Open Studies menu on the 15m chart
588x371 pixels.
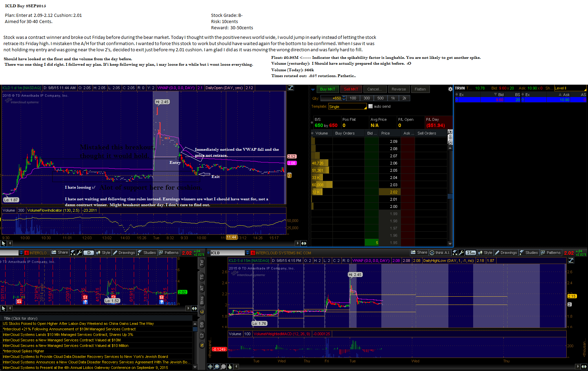coord(529,253)
